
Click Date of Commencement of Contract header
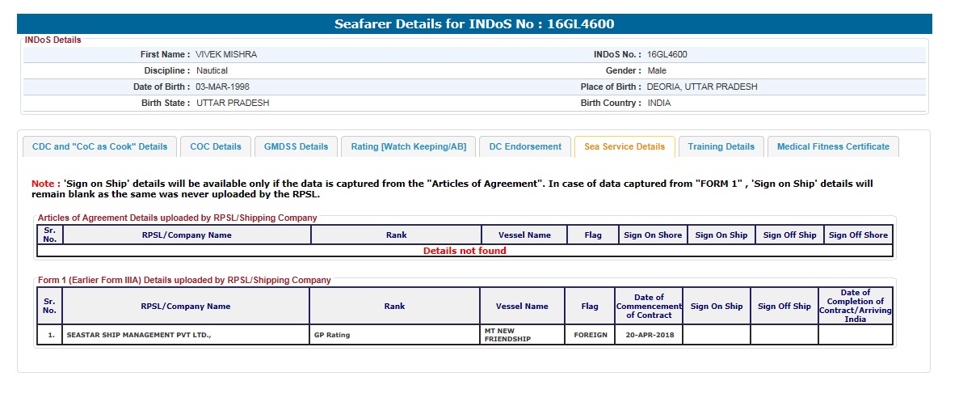tap(649, 307)
